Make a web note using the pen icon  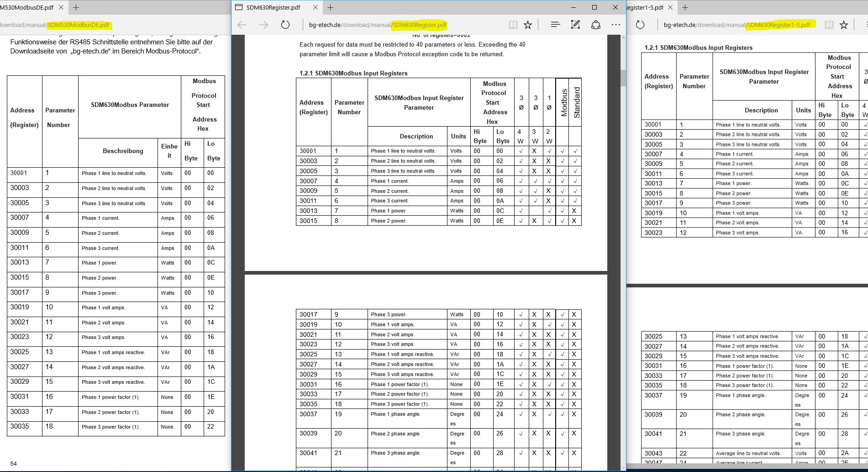(x=575, y=25)
